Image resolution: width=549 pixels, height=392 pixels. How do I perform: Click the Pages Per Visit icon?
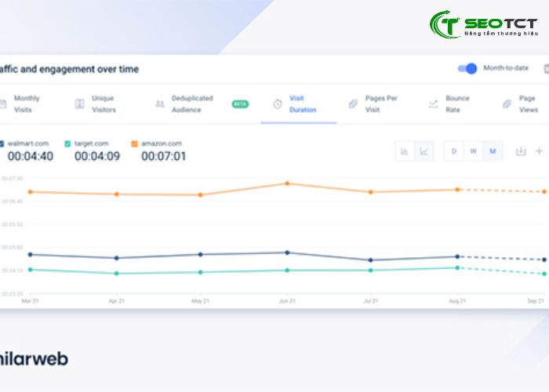point(353,104)
